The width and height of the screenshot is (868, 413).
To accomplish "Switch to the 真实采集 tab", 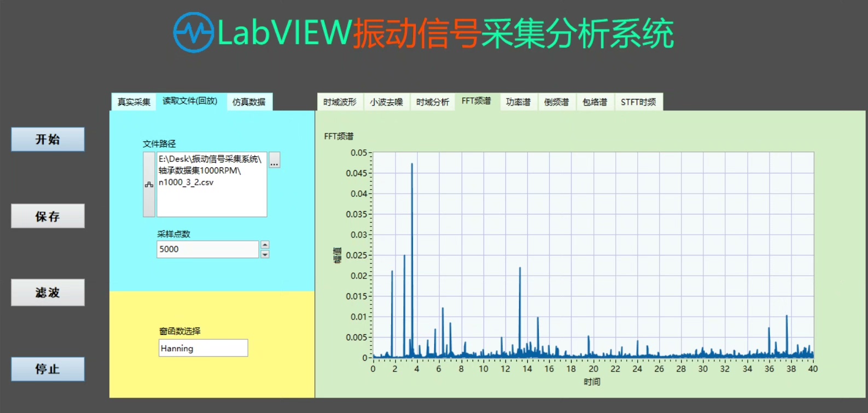I will point(134,102).
